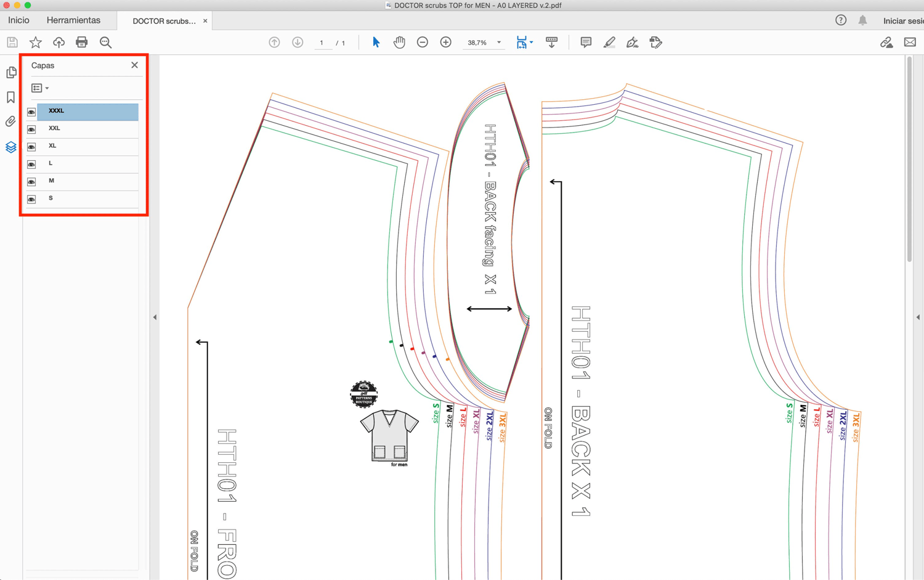Open the Help menu icon
The width and height of the screenshot is (924, 580).
[x=841, y=20]
